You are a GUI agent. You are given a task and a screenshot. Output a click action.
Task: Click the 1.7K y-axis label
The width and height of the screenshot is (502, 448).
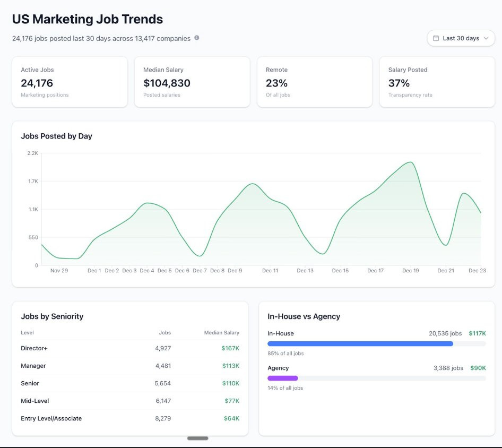coord(33,181)
